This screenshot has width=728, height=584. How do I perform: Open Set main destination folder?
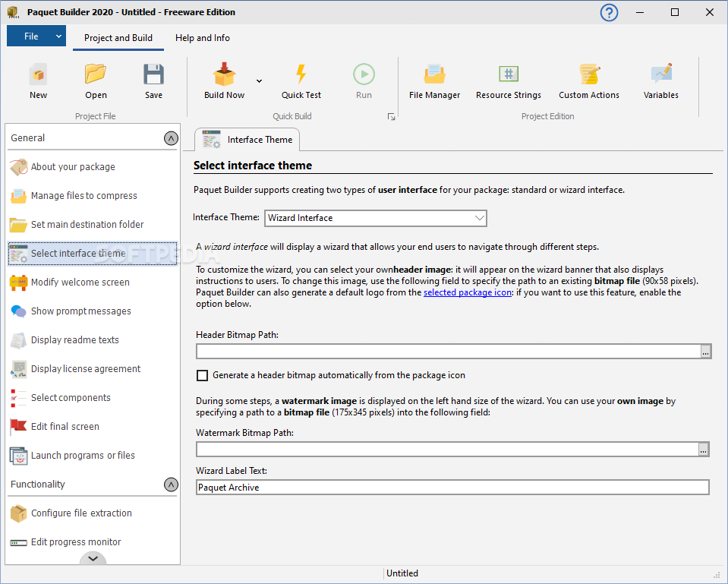[x=93, y=224]
